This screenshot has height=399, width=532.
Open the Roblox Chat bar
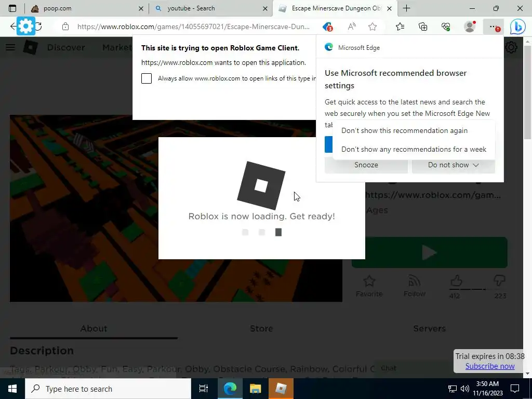pos(413,368)
